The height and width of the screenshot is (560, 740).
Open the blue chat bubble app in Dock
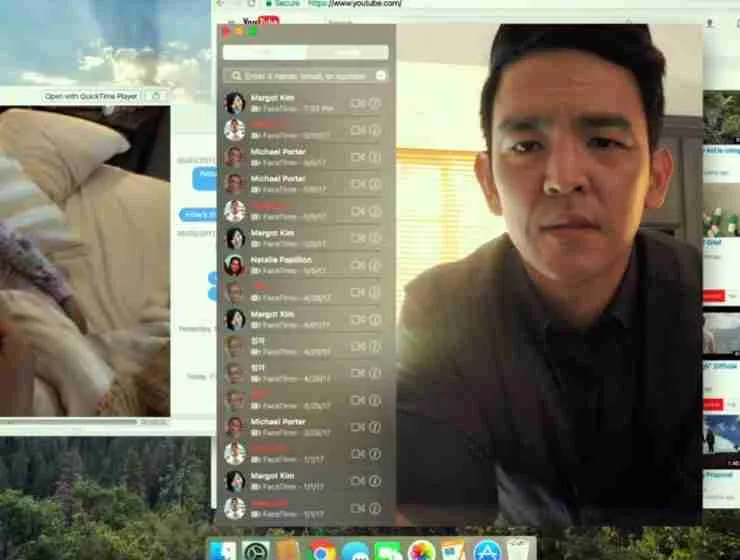click(355, 551)
